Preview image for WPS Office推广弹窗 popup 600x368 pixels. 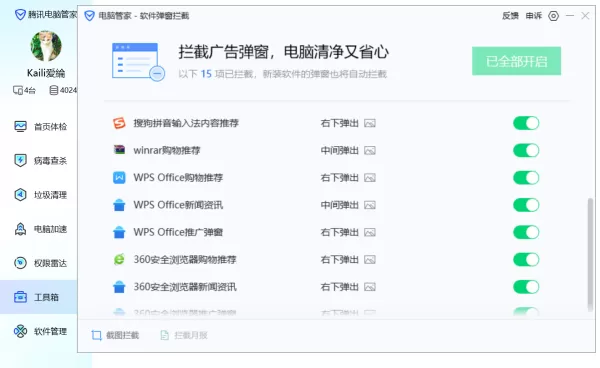point(370,232)
